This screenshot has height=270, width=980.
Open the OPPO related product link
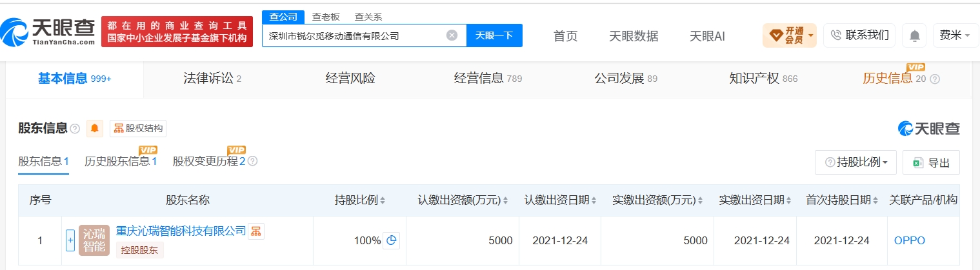coord(909,240)
